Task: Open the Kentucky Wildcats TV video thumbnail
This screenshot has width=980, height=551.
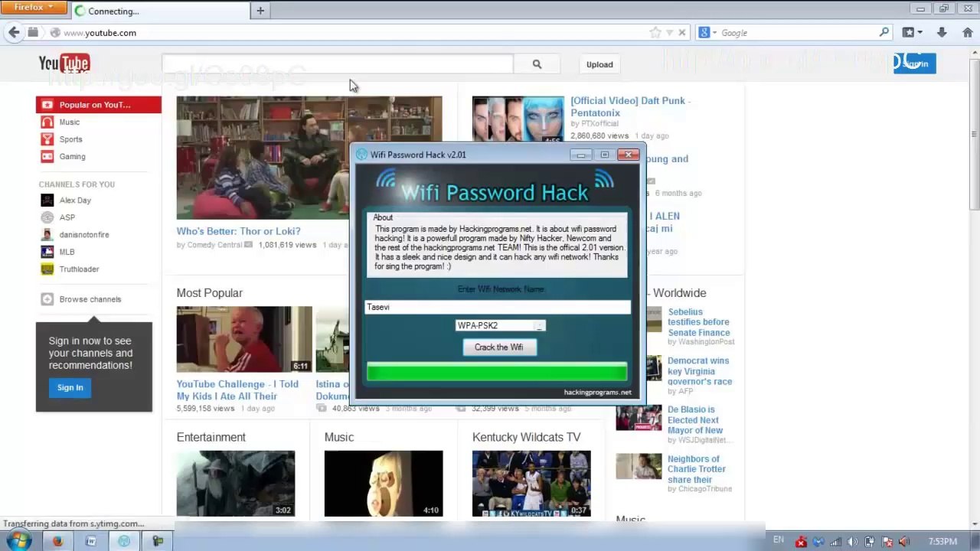Action: click(x=531, y=483)
